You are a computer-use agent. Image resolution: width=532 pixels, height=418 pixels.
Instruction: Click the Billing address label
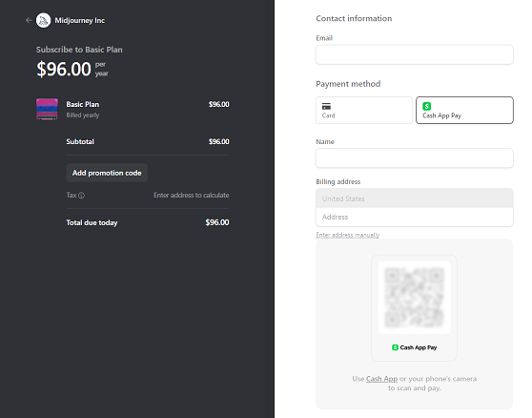coord(338,182)
